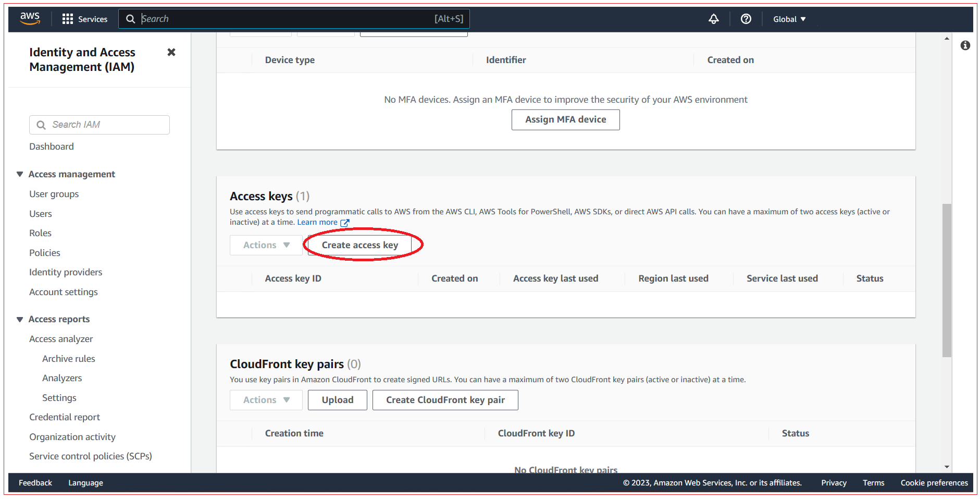Click Create CloudFront key pair button

(445, 400)
